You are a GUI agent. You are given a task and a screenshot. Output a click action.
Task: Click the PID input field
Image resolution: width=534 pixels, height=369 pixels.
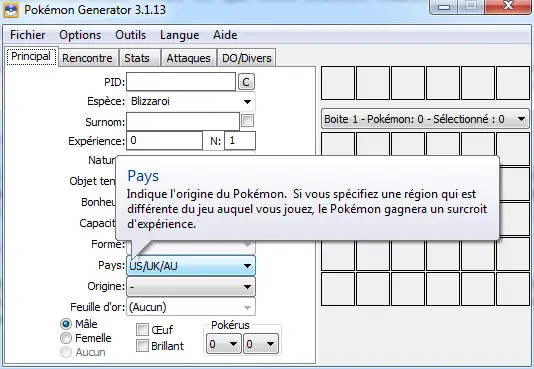click(x=181, y=82)
